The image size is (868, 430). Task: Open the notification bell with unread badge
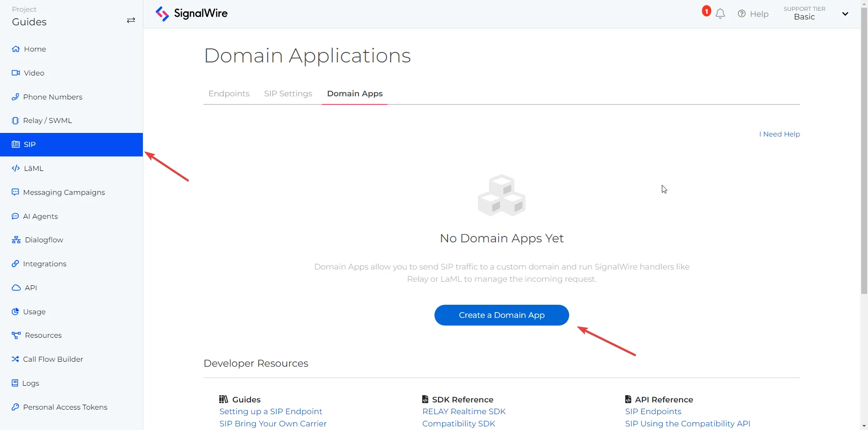click(x=720, y=14)
